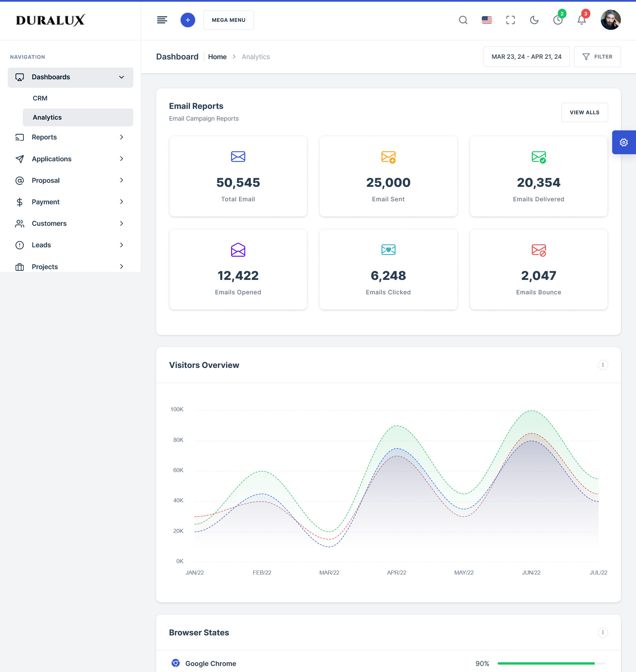This screenshot has height=672, width=636.
Task: Toggle the sidebar hamburger menu icon
Action: point(162,20)
